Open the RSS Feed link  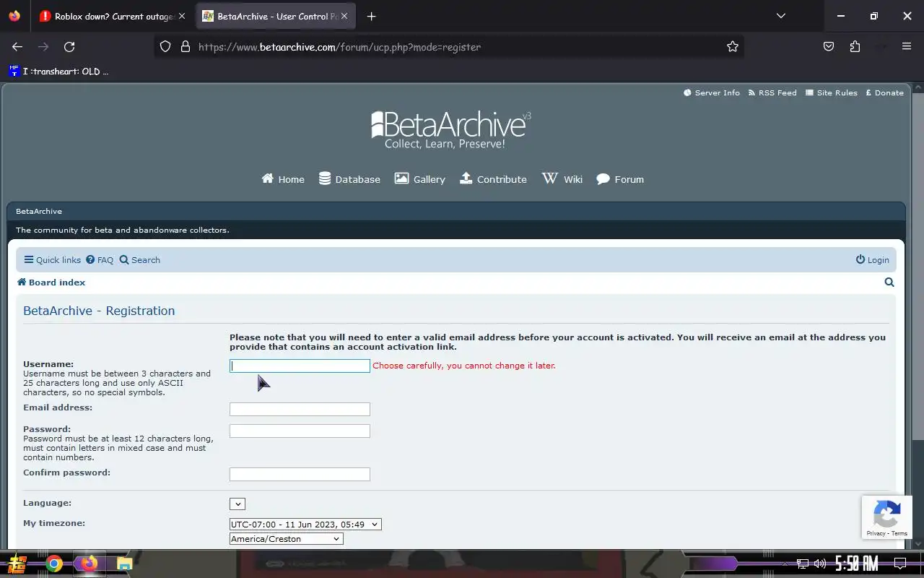tap(772, 92)
